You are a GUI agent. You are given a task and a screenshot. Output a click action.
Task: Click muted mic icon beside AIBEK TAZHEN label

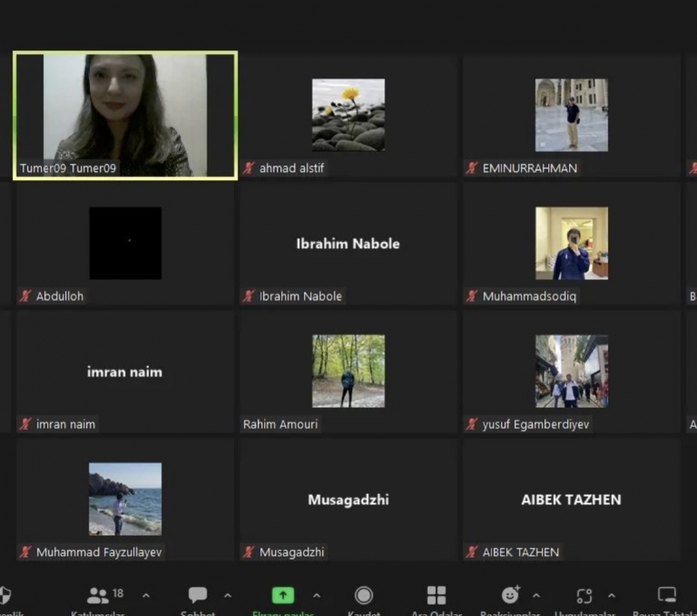[x=472, y=552]
